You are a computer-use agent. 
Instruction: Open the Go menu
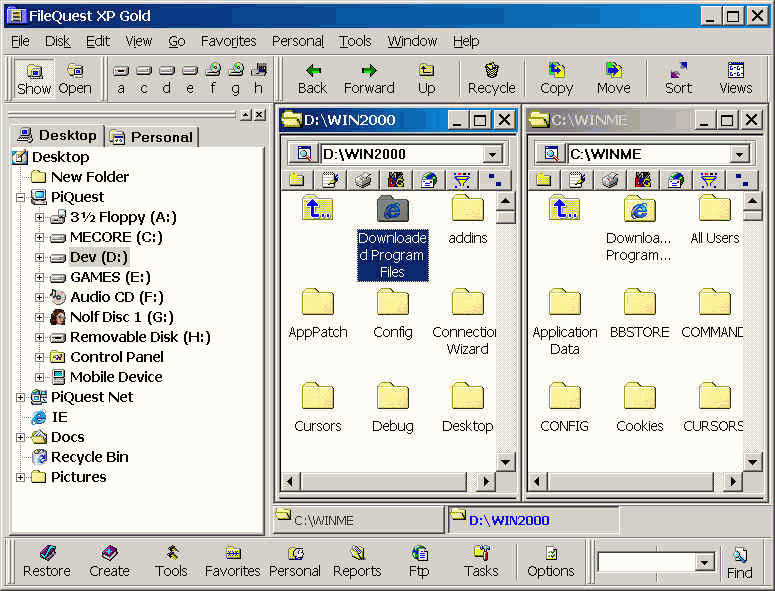[176, 41]
